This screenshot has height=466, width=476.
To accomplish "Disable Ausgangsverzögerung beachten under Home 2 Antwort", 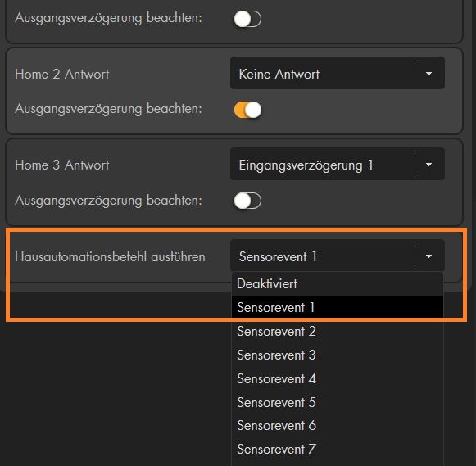I will click(x=247, y=110).
